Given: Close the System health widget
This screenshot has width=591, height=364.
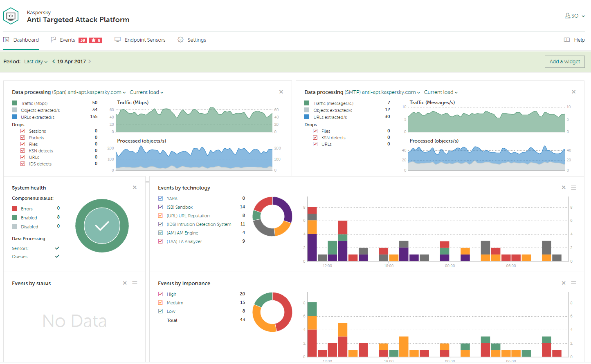Looking at the screenshot, I should tap(135, 188).
